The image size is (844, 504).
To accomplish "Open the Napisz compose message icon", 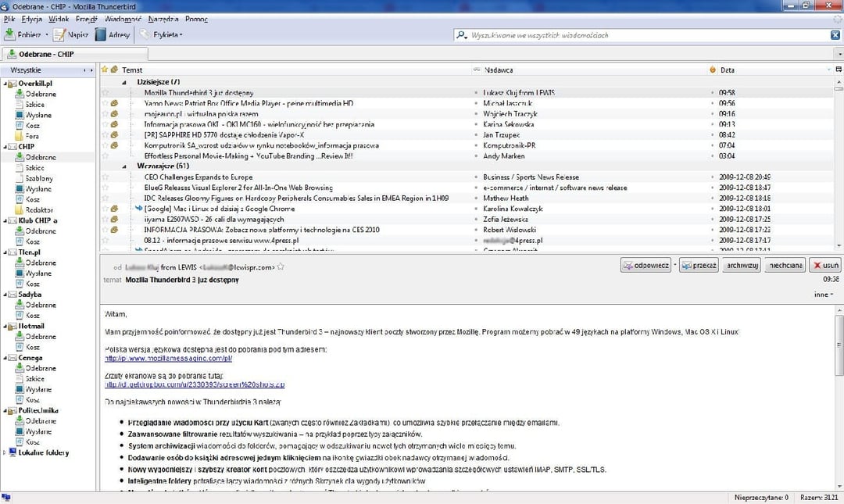I will 59,33.
